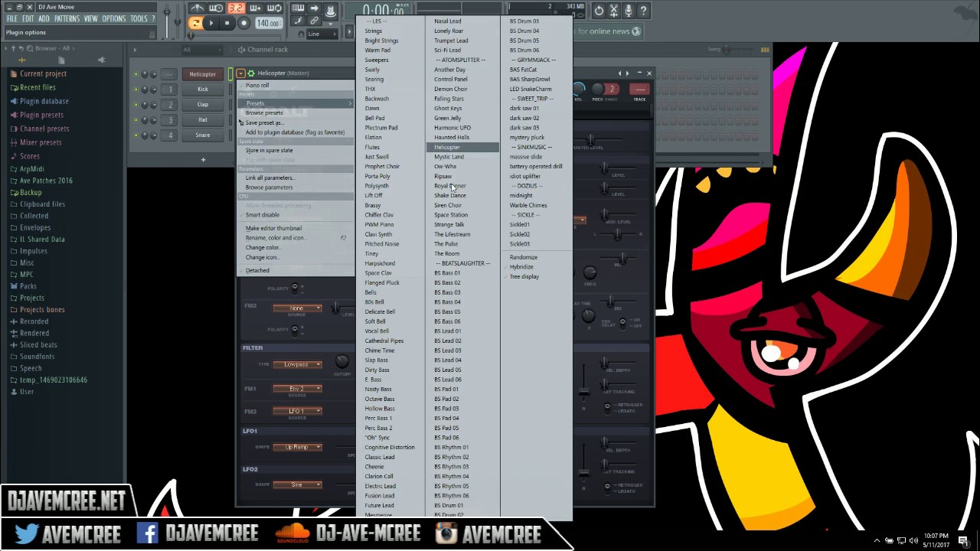Screen dimensions: 980x551
Task: Open the OPTIONS menu
Action: pyautogui.click(x=113, y=18)
